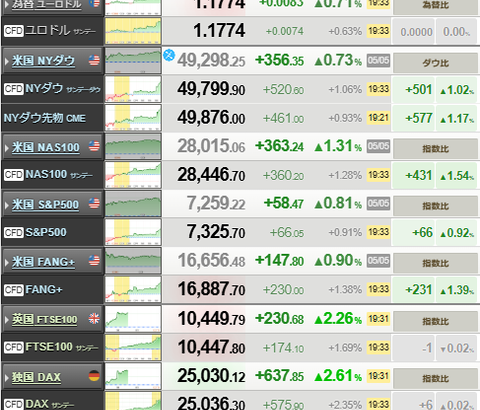Click the 指数比 button in FTSE100 row

[x=436, y=321]
